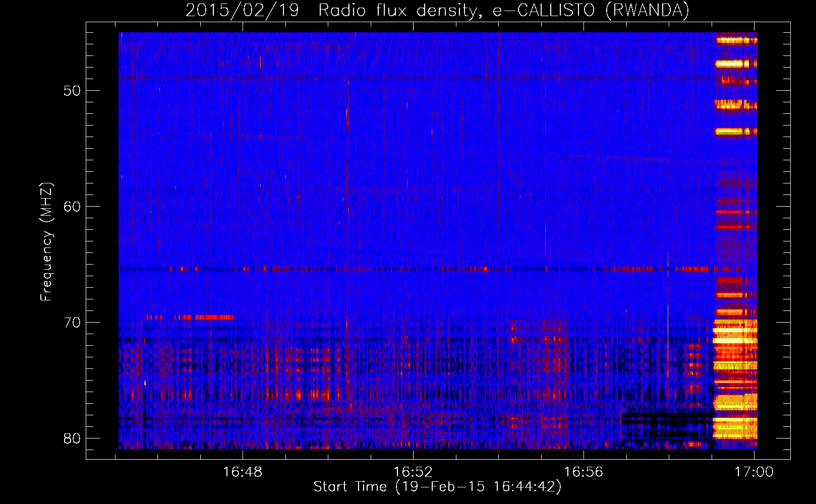Click the 16:52 time tick label
816x504 pixels.
[413, 472]
